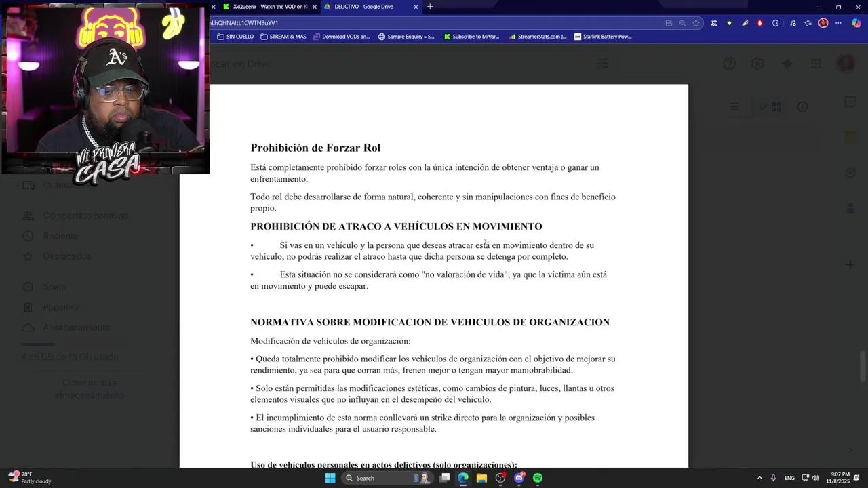Open the browser three-dots settings menu
Viewport: 868px width, 488px height.
tap(838, 23)
